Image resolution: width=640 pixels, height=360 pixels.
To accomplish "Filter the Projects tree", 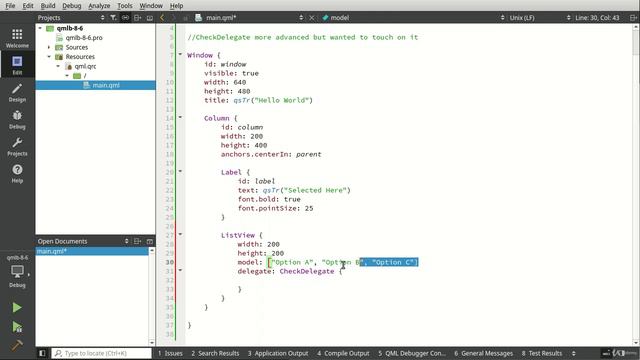I will 113,18.
